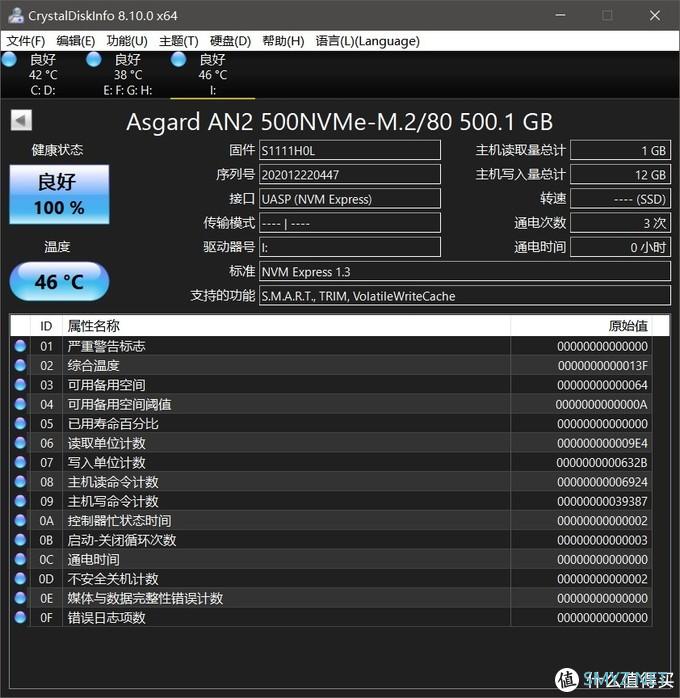Switch to the 38 °C E: F: G: H: disk tab
This screenshot has height=698, width=680.
128,74
